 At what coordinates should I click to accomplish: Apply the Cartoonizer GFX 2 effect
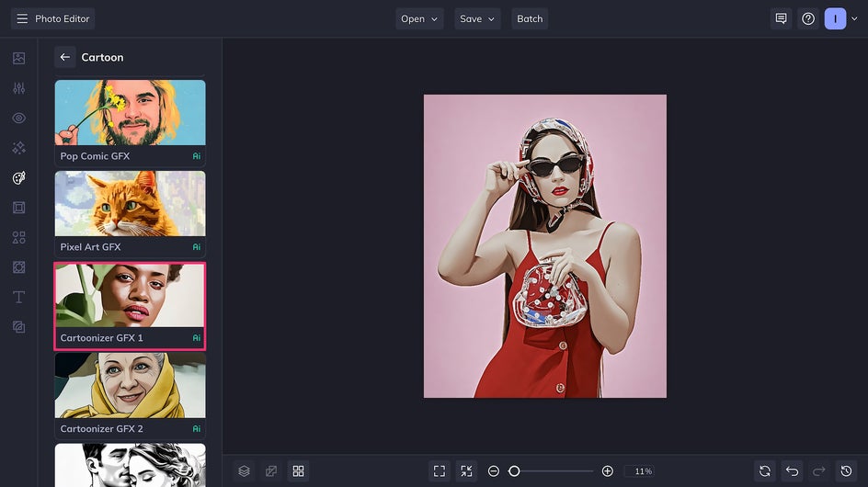tap(130, 396)
